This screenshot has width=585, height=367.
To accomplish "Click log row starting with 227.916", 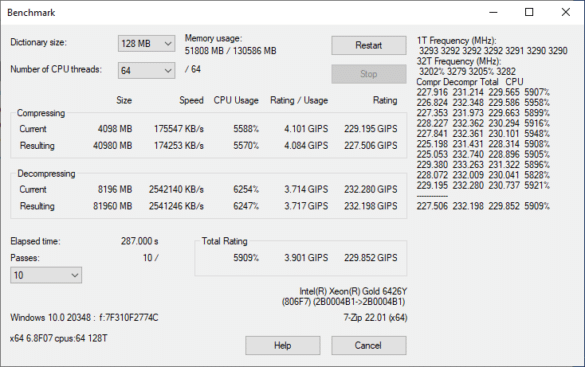I will click(x=483, y=92).
